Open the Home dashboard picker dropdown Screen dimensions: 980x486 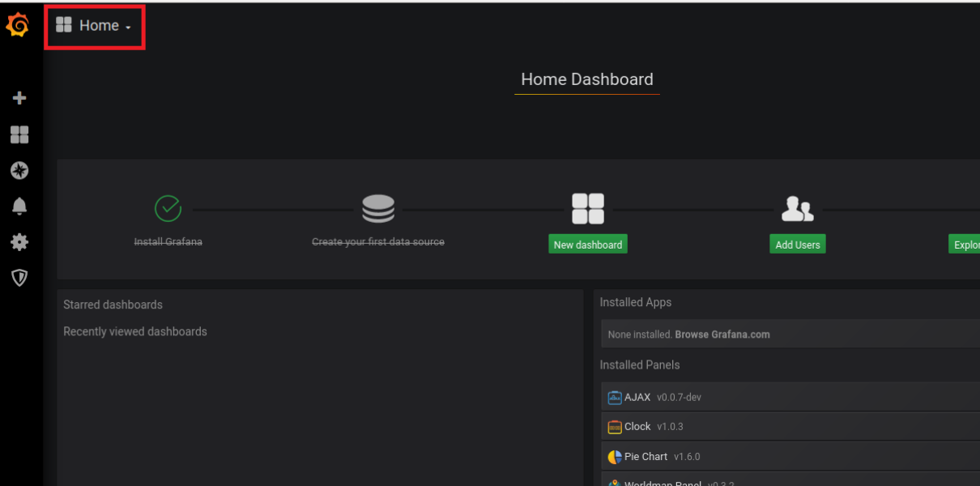[94, 26]
